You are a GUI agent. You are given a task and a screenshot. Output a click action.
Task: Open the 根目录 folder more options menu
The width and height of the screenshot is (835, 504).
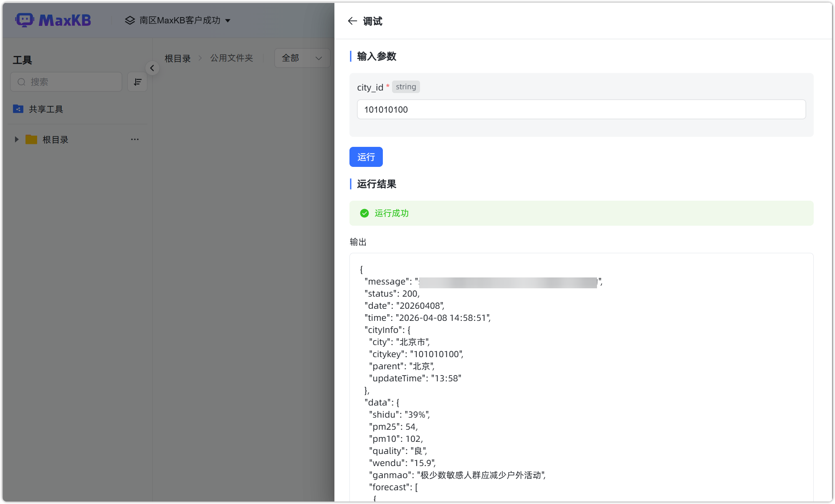[x=134, y=139]
